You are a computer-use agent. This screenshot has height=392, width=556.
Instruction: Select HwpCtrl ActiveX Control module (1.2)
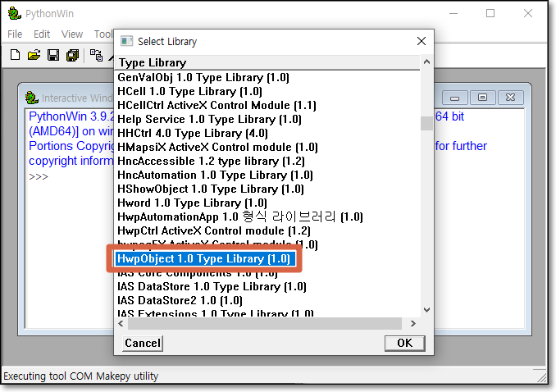[x=214, y=231]
